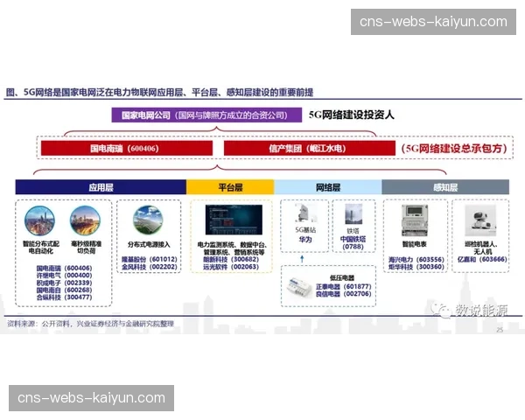Click the label 巡检机器人、无人机
Image resolution: width=525 pixels, height=420 pixels.
pyautogui.click(x=480, y=248)
